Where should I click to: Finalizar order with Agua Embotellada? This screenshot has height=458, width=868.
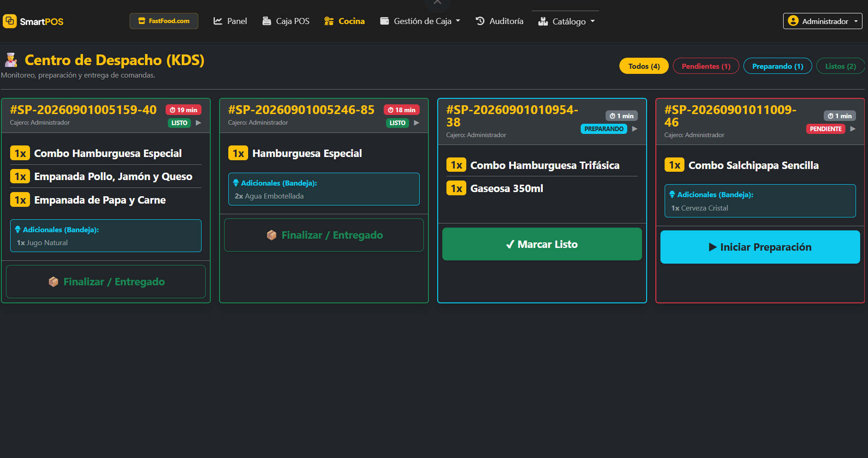click(324, 235)
